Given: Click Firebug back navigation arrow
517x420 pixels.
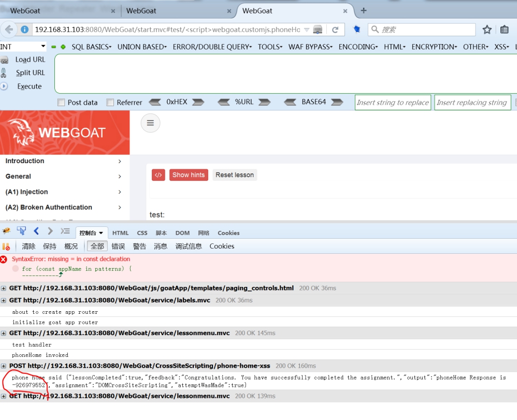Looking at the screenshot, I should click(36, 231).
